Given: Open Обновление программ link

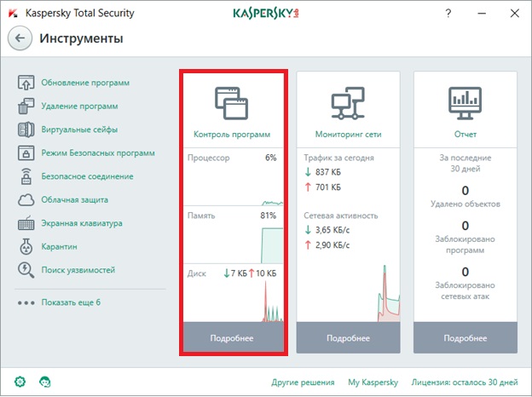Looking at the screenshot, I should [x=85, y=83].
